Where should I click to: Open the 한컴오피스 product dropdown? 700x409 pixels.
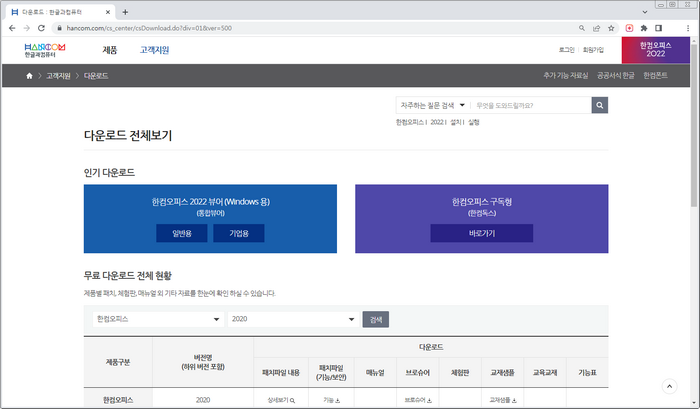[158, 319]
